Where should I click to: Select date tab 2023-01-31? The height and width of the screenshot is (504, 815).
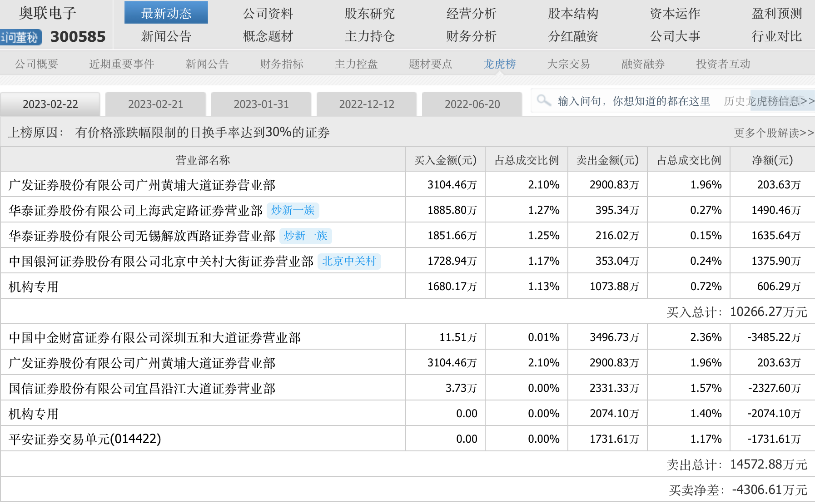pyautogui.click(x=261, y=104)
